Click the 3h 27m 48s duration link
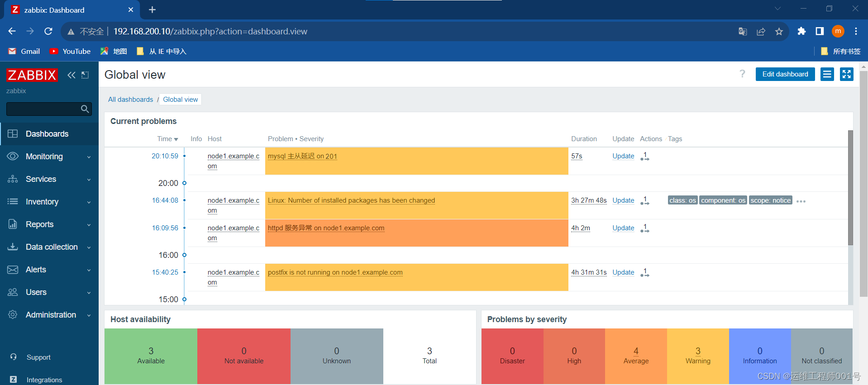 (x=589, y=200)
